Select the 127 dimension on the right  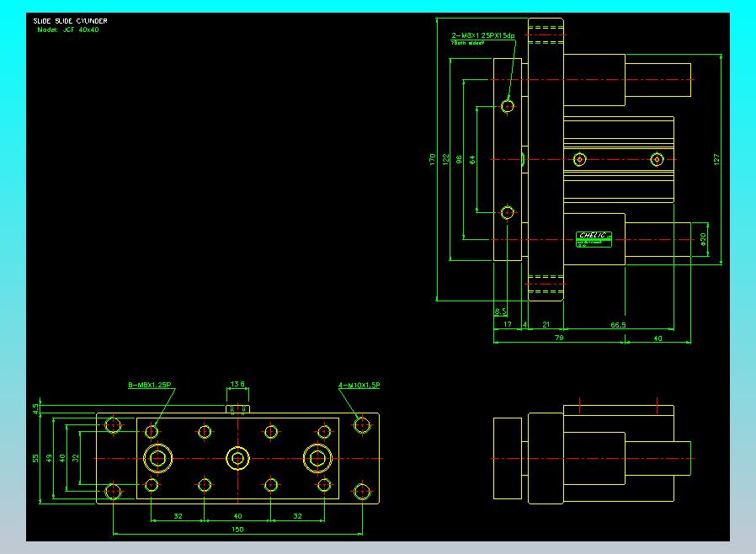pyautogui.click(x=716, y=158)
